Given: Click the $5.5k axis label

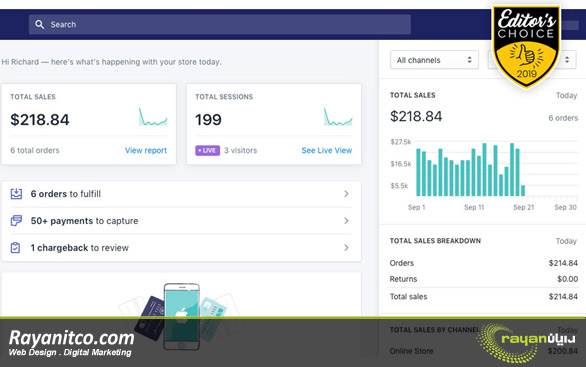Looking at the screenshot, I should 399,186.
